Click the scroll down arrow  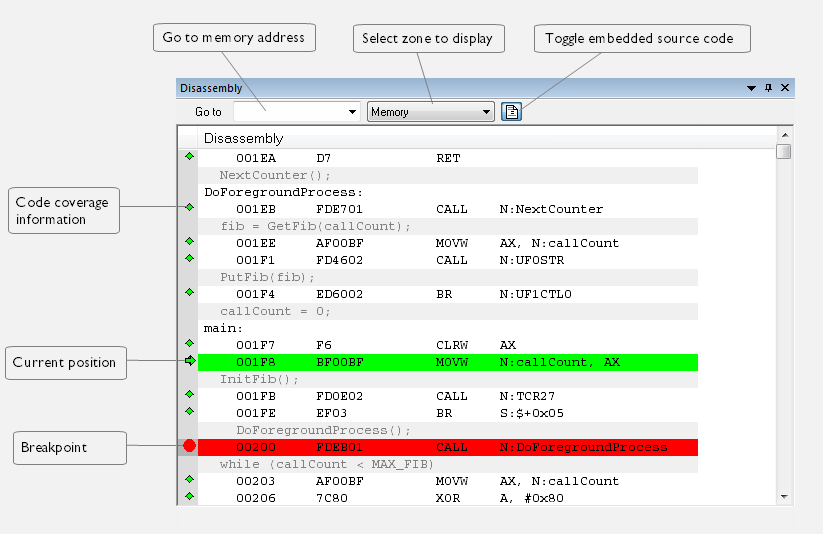pos(784,496)
